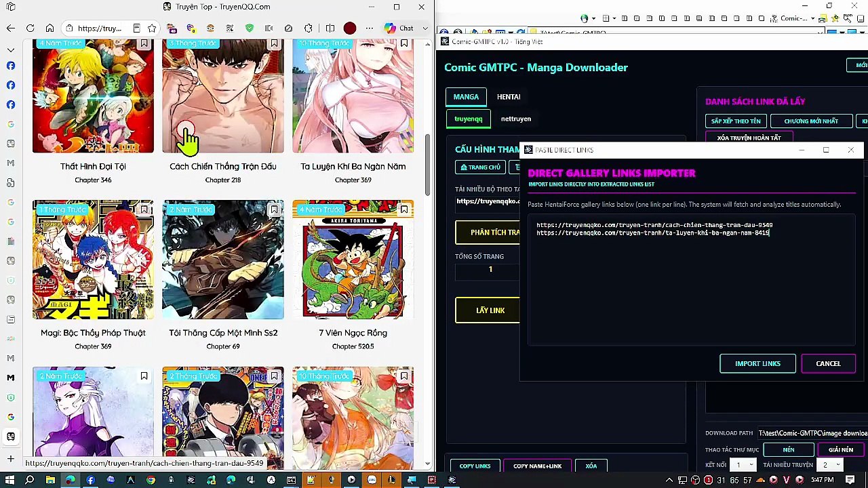Open the Extensions puzzle icon in Edge
This screenshot has width=868, height=488.
click(309, 28)
